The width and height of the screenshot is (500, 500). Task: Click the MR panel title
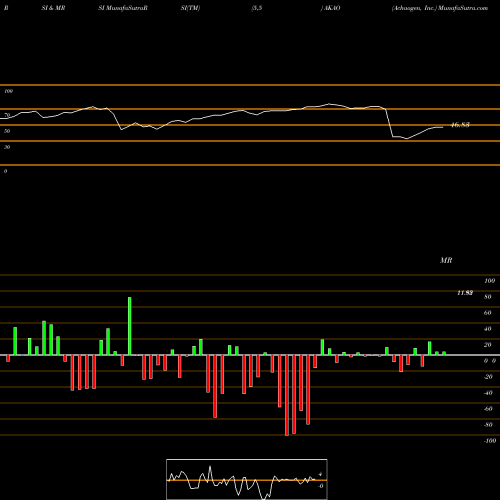446,260
